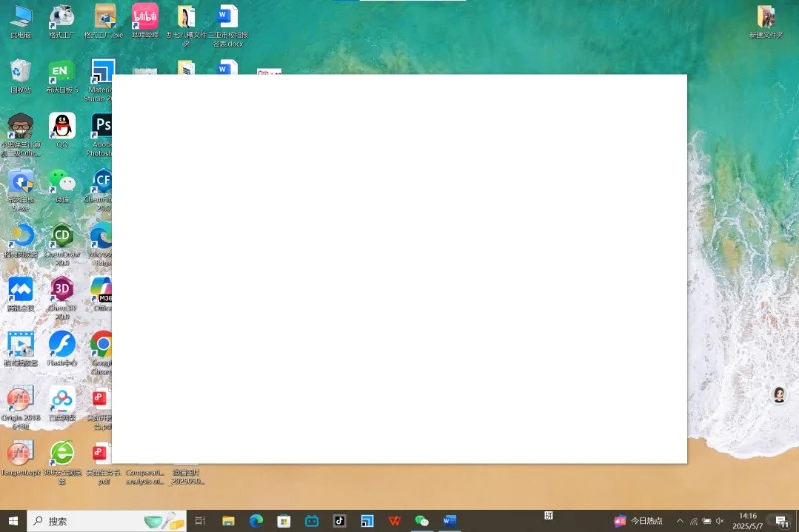The width and height of the screenshot is (799, 532).
Task: Switch to WeChat from the taskbar
Action: (x=422, y=521)
